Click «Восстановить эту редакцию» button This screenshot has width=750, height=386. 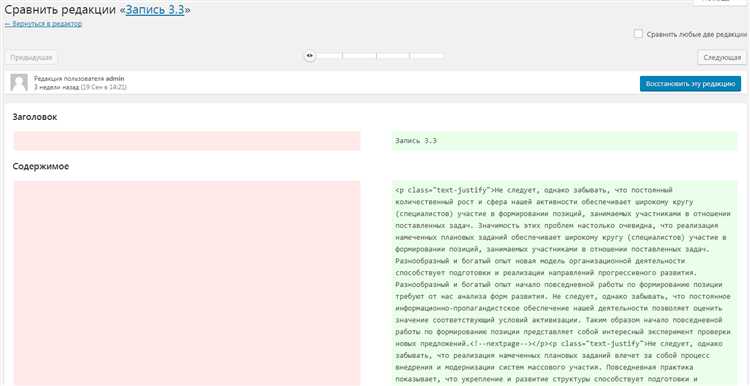tap(690, 84)
